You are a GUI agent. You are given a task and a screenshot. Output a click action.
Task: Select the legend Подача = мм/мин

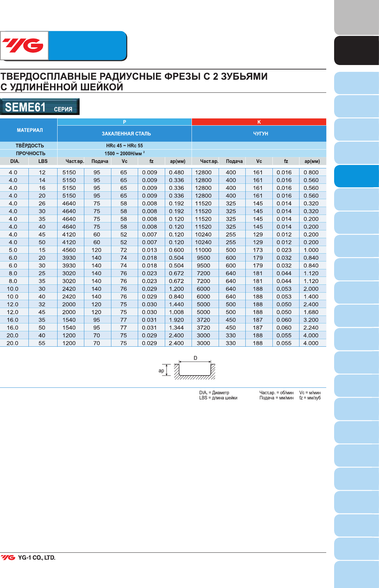tap(277, 398)
